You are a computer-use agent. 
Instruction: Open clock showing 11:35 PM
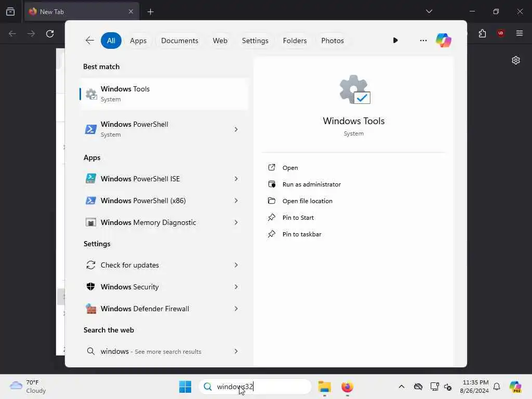(x=474, y=387)
